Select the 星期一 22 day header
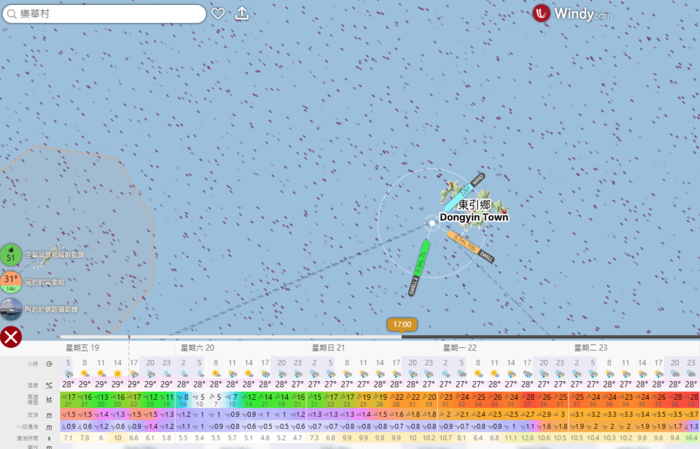The height and width of the screenshot is (449, 700). tap(460, 348)
